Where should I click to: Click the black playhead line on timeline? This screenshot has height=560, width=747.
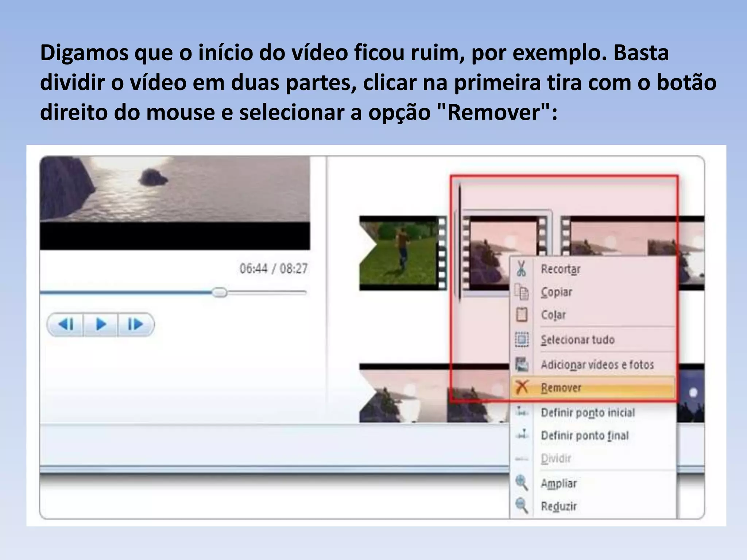(x=459, y=242)
